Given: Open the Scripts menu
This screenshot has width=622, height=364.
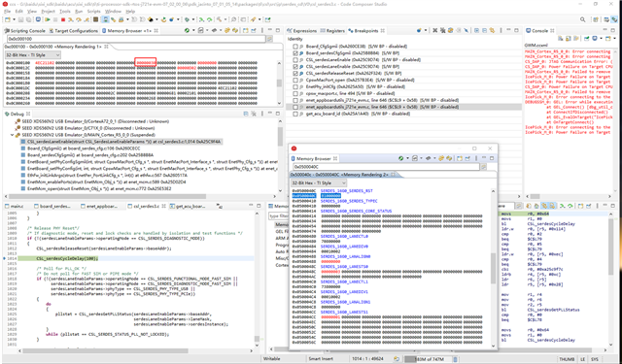Looking at the screenshot, I should click(x=93, y=12).
